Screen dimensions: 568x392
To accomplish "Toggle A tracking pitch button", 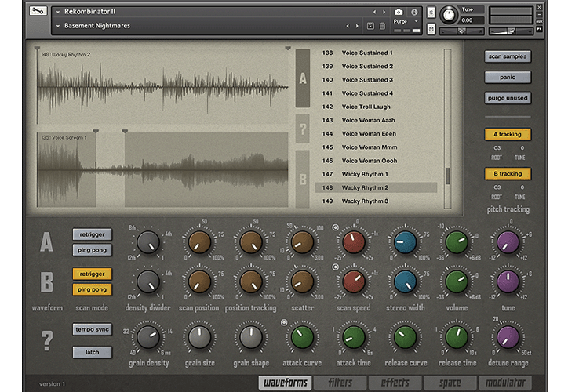I will pos(508,134).
